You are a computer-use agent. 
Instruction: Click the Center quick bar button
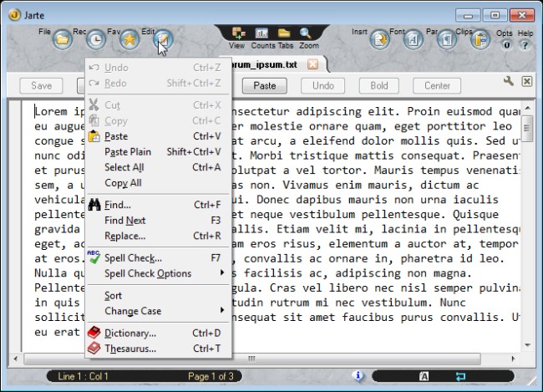[x=437, y=85]
